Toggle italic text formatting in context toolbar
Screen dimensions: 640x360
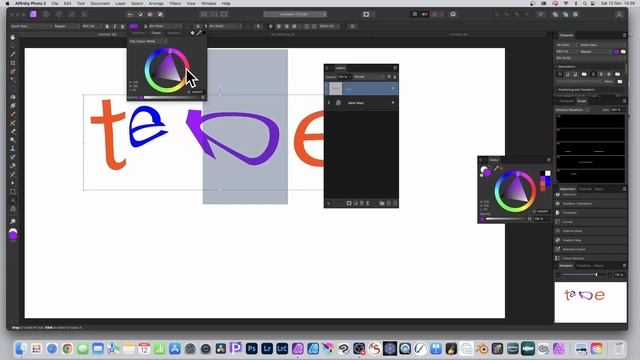click(x=115, y=26)
